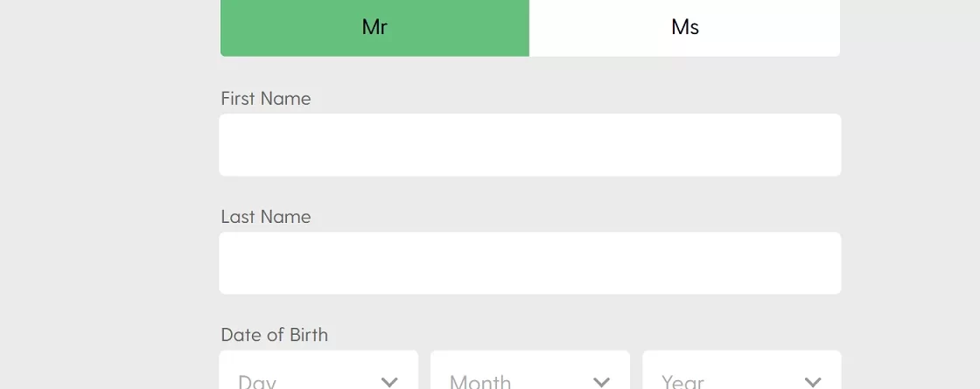The height and width of the screenshot is (389, 980).
Task: Click the chevron arrow in the Day selector
Action: 389,381
